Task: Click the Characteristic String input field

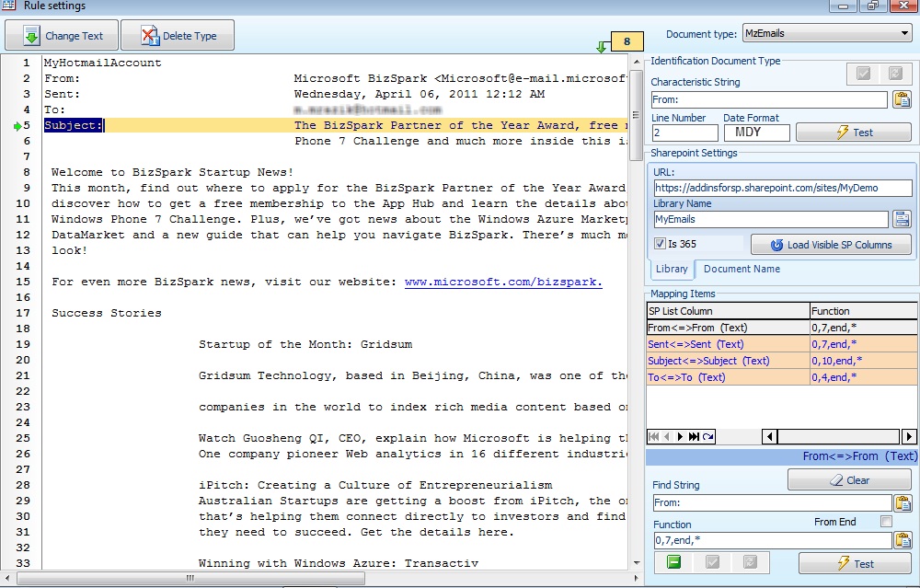Action: [769, 99]
